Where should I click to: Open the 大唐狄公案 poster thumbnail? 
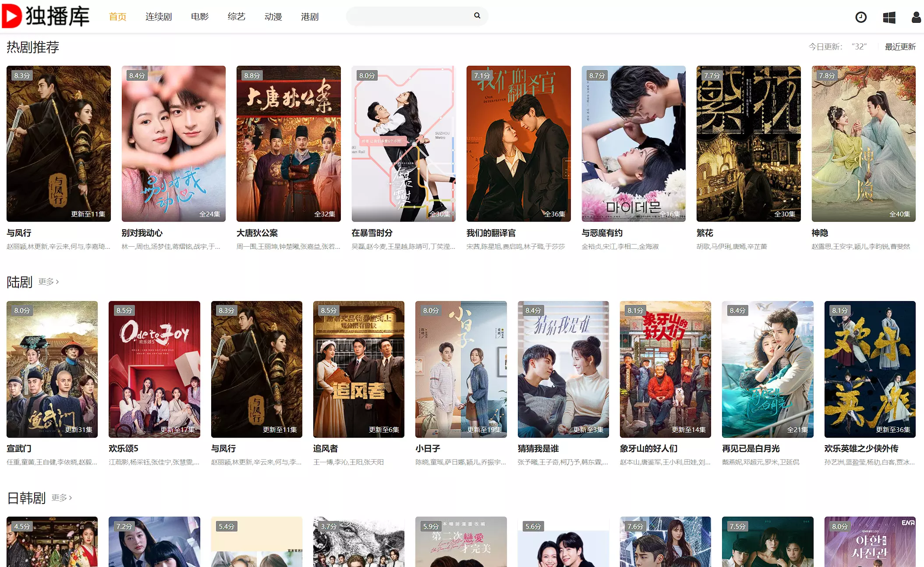[x=288, y=144]
